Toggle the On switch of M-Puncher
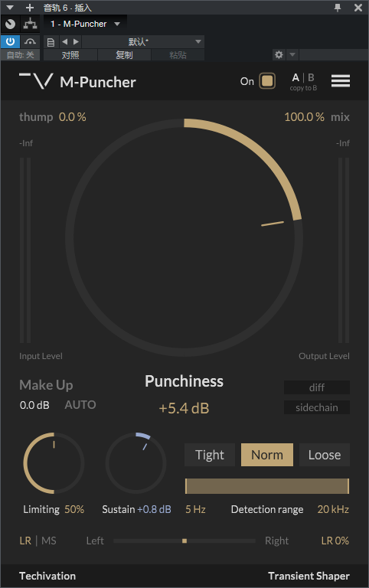Image resolution: width=369 pixels, height=588 pixels. pos(267,81)
